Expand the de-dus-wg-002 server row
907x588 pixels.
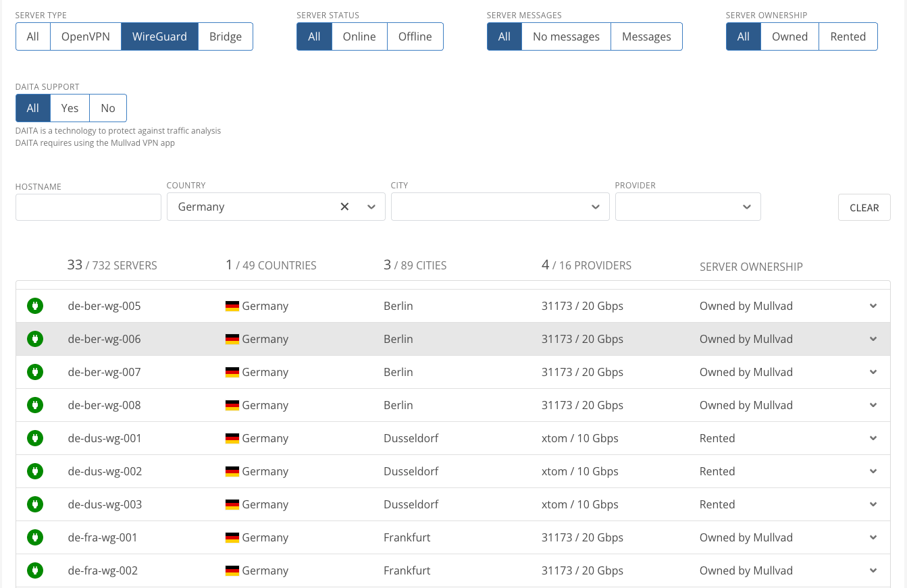[873, 471]
